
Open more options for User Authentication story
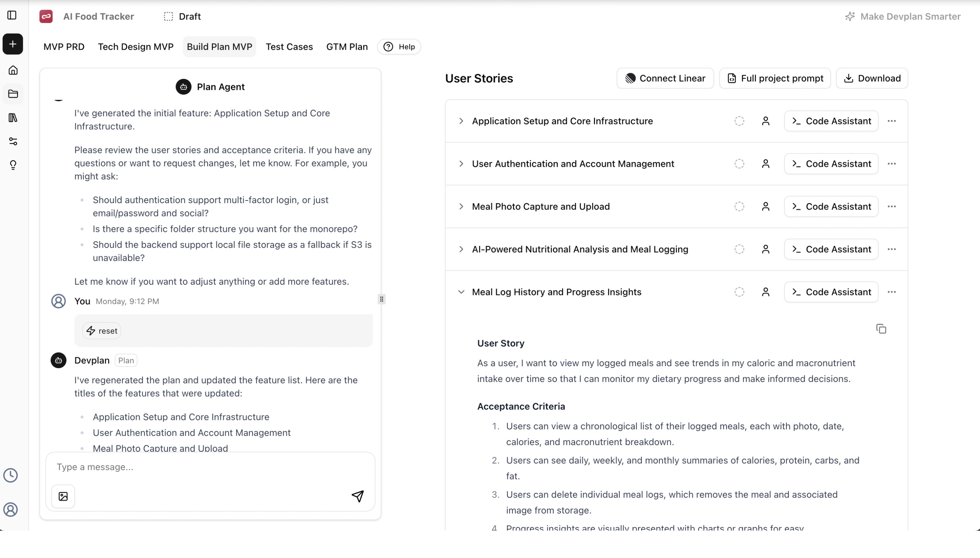pos(892,164)
